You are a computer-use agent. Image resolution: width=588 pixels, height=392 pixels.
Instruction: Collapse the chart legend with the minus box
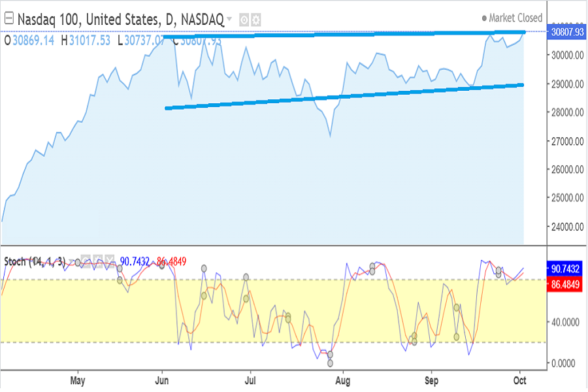[9, 18]
